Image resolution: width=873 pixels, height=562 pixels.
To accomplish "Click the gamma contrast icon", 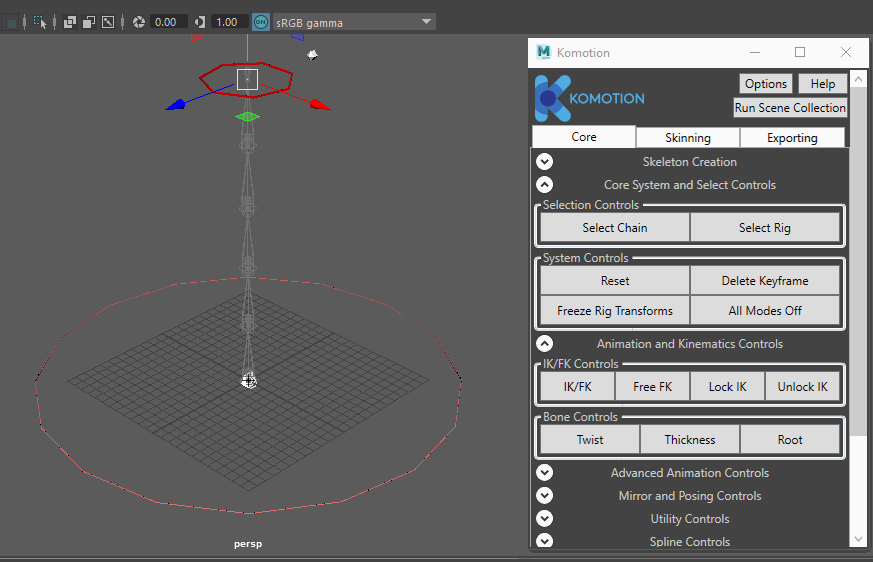I will 199,22.
